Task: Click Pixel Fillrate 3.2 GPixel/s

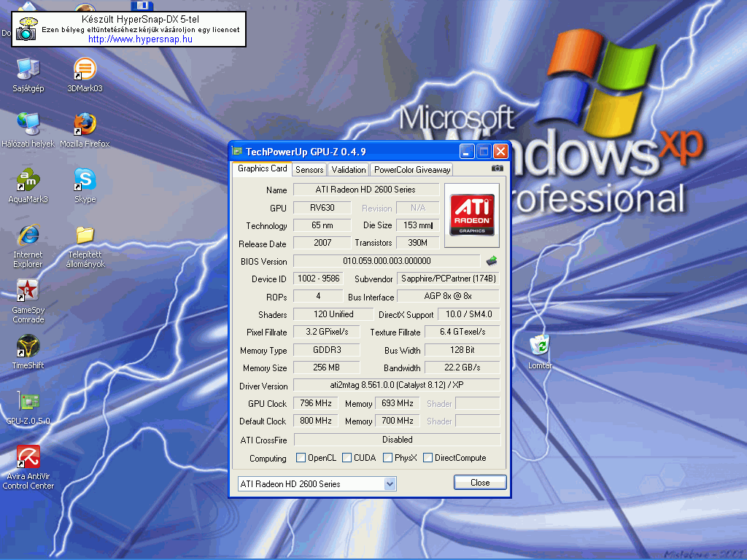Action: click(327, 332)
